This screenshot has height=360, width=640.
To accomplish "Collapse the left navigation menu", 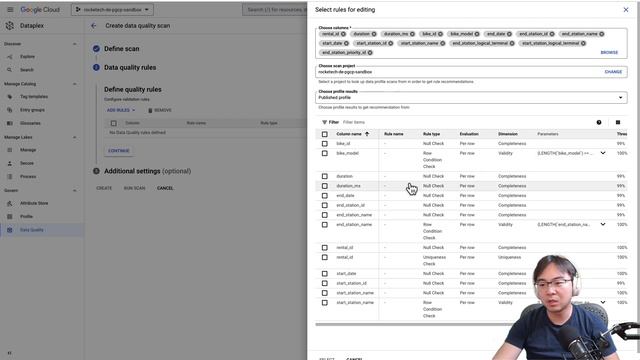I will [9, 353].
